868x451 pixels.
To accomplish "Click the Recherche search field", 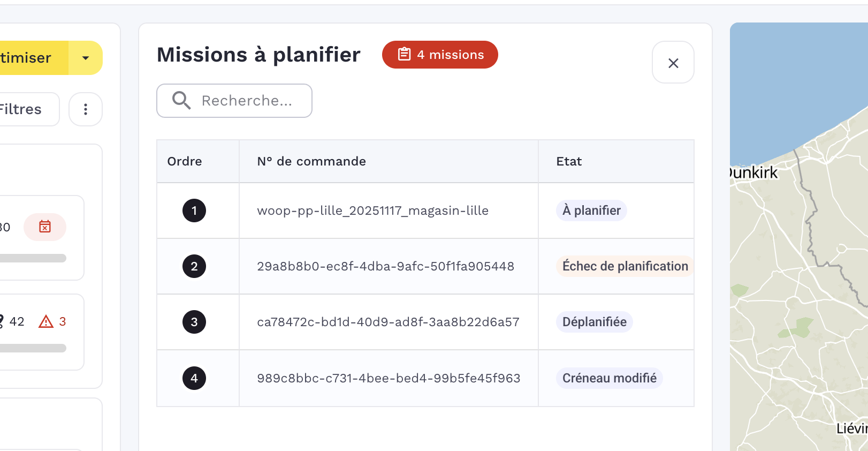I will point(247,101).
